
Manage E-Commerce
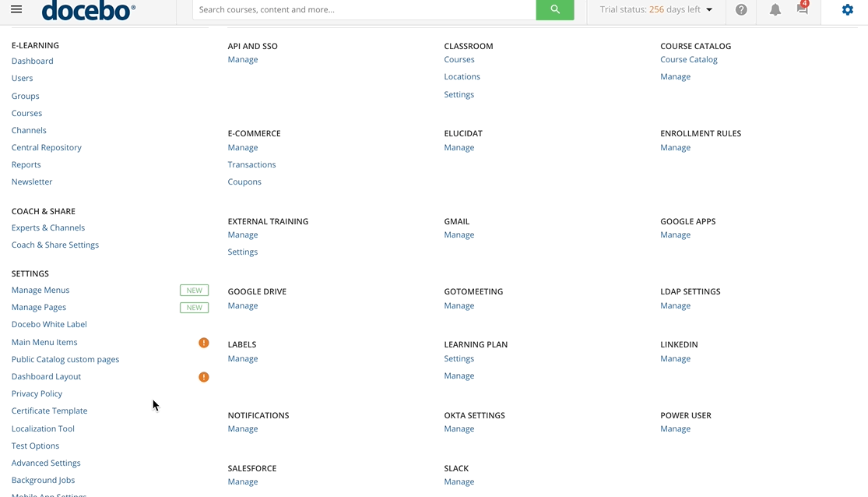click(243, 148)
